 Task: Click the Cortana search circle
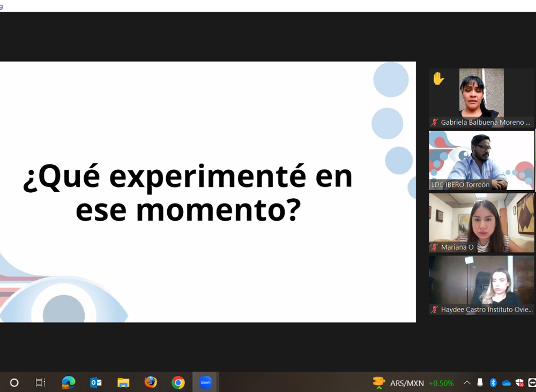point(14,382)
